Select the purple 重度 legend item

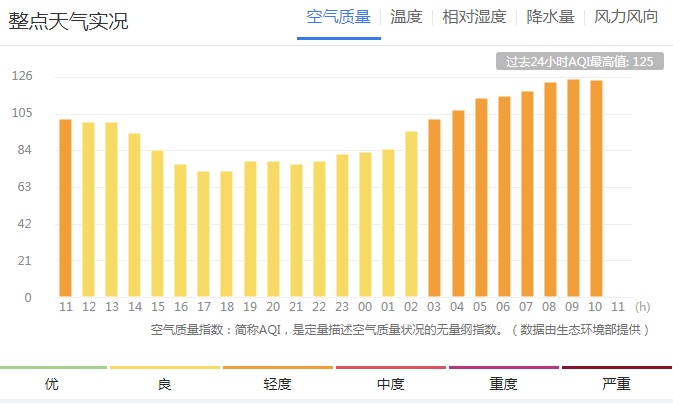(x=504, y=368)
